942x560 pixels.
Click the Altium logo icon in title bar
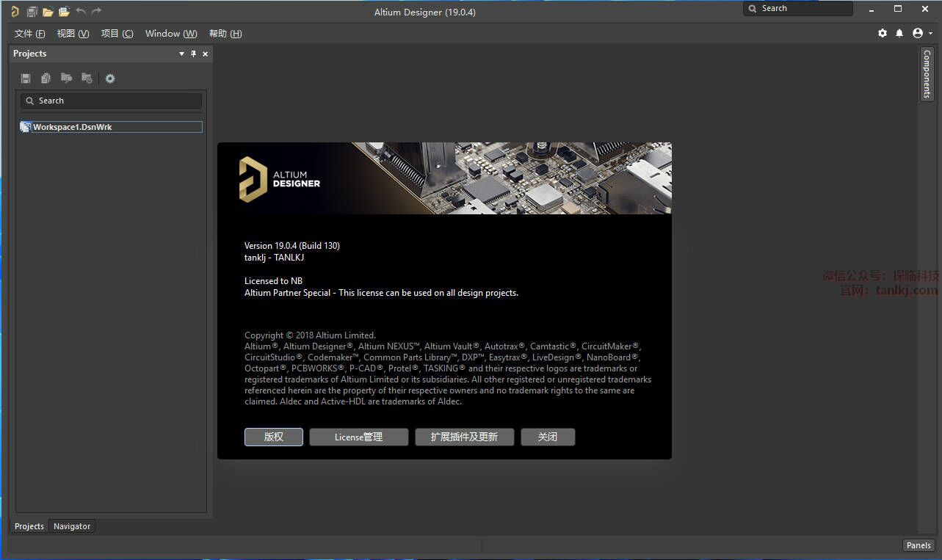(x=15, y=11)
